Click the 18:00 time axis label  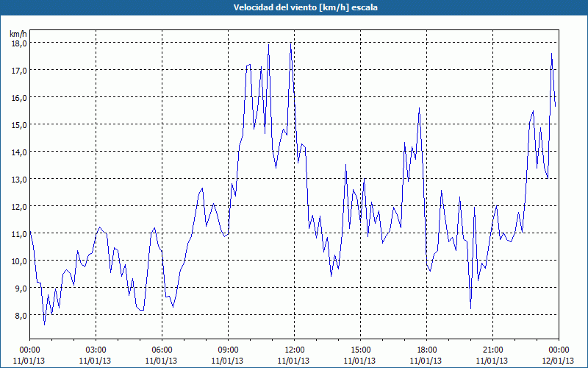[x=427, y=350]
